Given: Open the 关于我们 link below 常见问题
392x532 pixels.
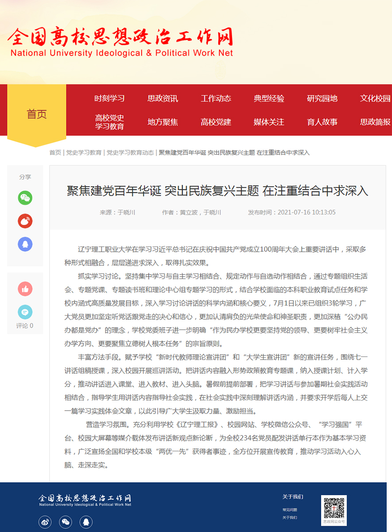Looking at the screenshot, I should point(290,518).
